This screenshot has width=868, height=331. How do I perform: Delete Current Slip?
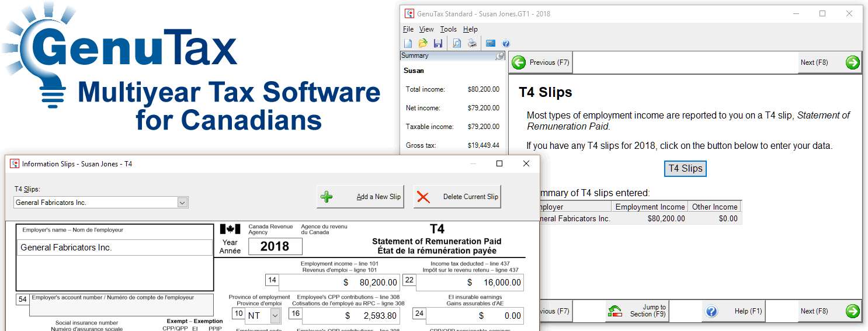[x=457, y=197]
